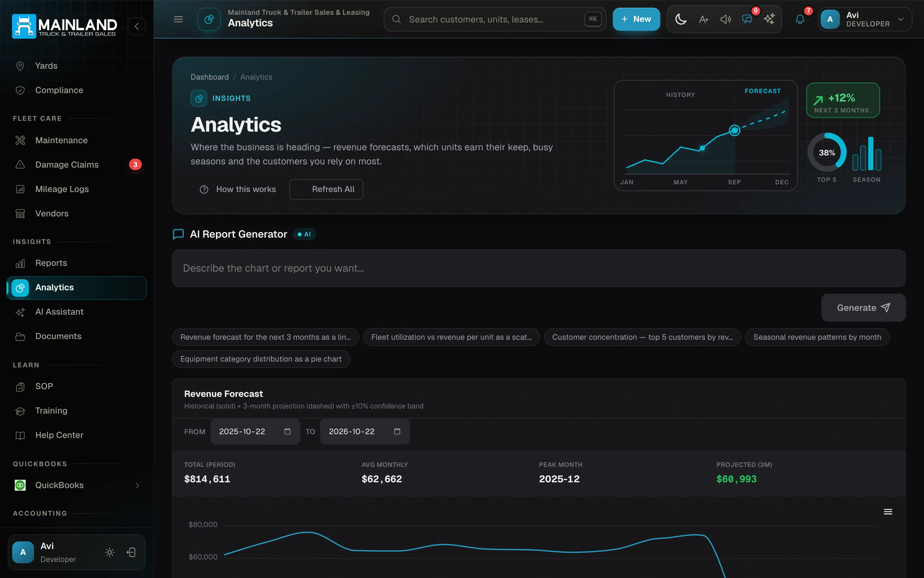Click the Documents folder icon

pyautogui.click(x=20, y=337)
